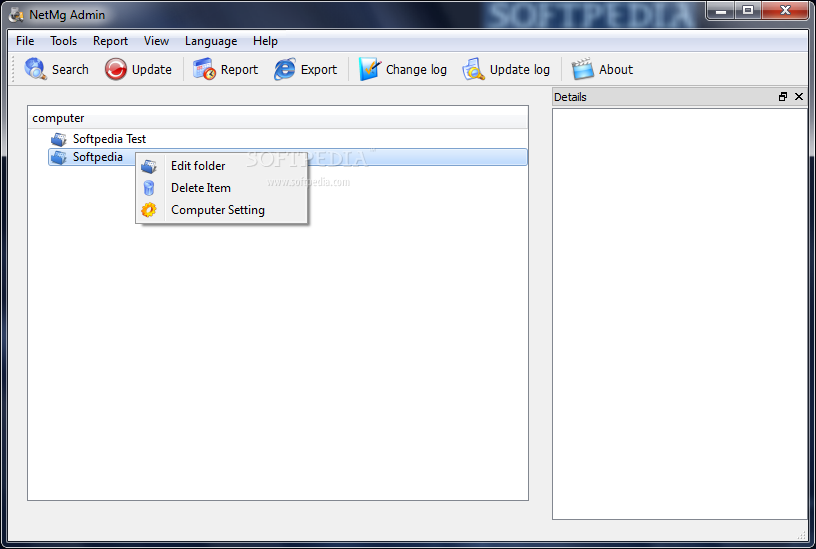Click the Report calendar icon
This screenshot has width=816, height=549.
tap(204, 69)
